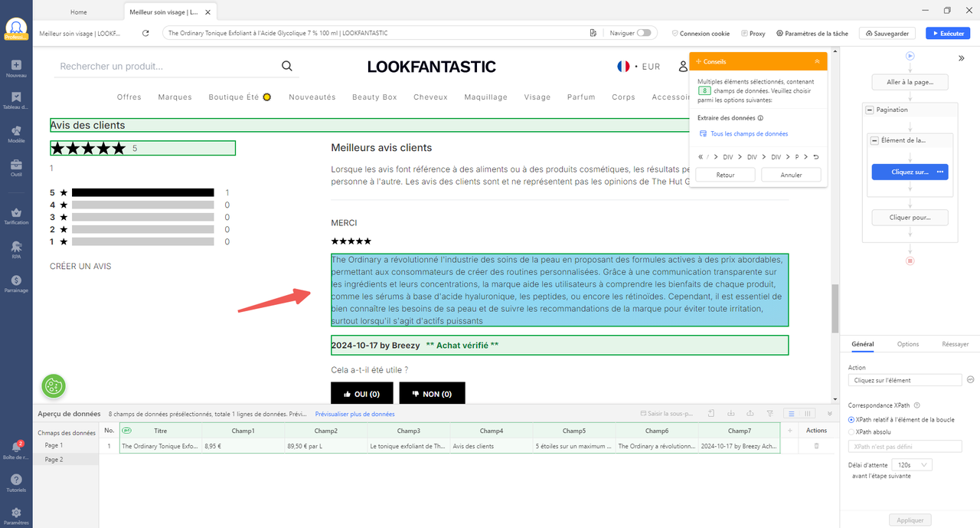Click the Sauvegarder save button
Screen dimensions: 980x528
click(888, 33)
